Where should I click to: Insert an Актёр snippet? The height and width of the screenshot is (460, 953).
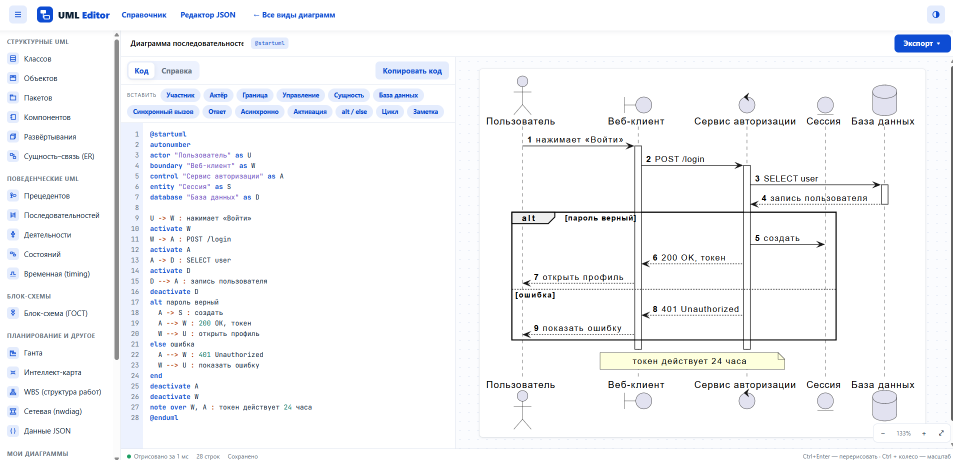pyautogui.click(x=218, y=95)
